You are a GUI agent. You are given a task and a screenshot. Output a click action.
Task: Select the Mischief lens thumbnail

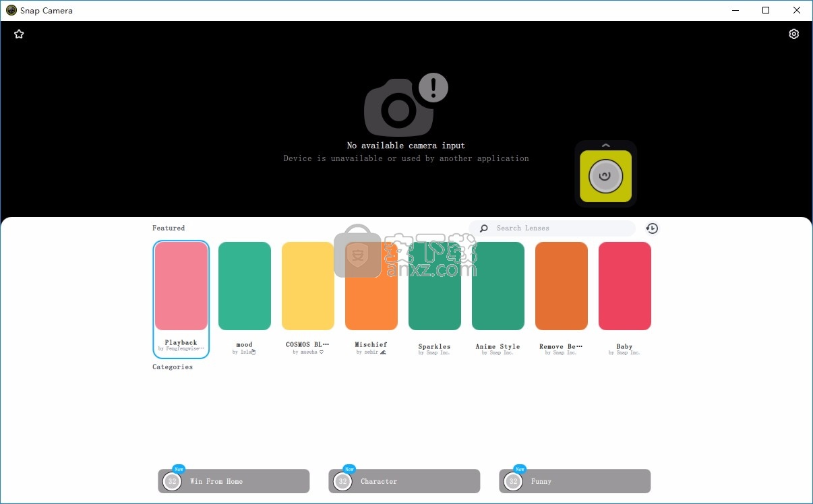point(371,286)
